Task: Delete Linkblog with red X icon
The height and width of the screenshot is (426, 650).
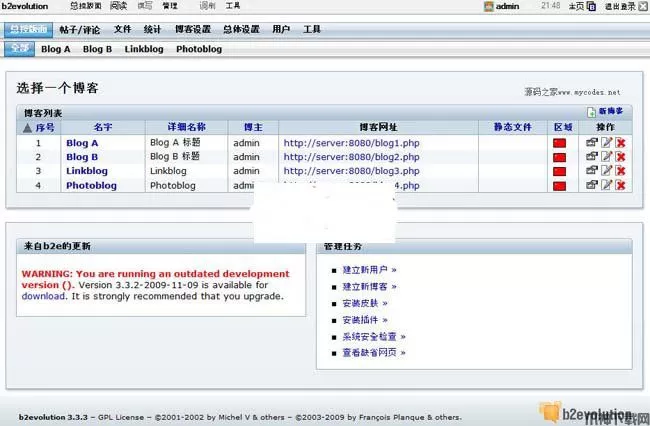Action: [621, 171]
